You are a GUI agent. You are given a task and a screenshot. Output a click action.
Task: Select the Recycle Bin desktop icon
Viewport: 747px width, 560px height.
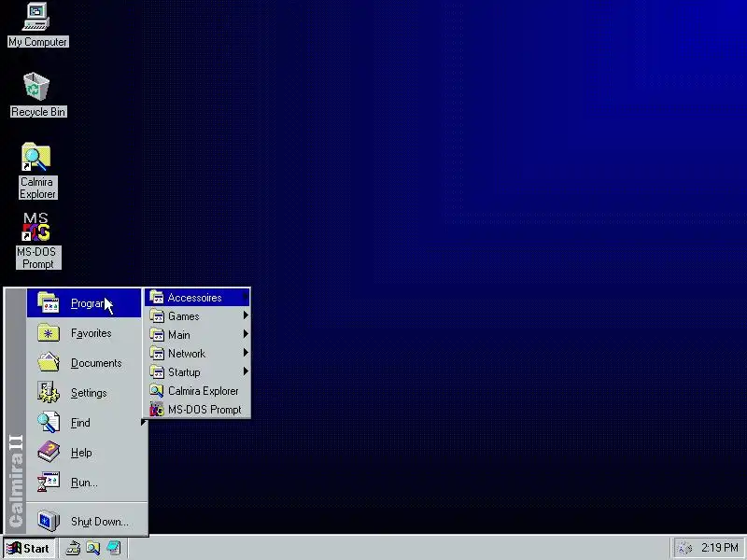pyautogui.click(x=37, y=95)
